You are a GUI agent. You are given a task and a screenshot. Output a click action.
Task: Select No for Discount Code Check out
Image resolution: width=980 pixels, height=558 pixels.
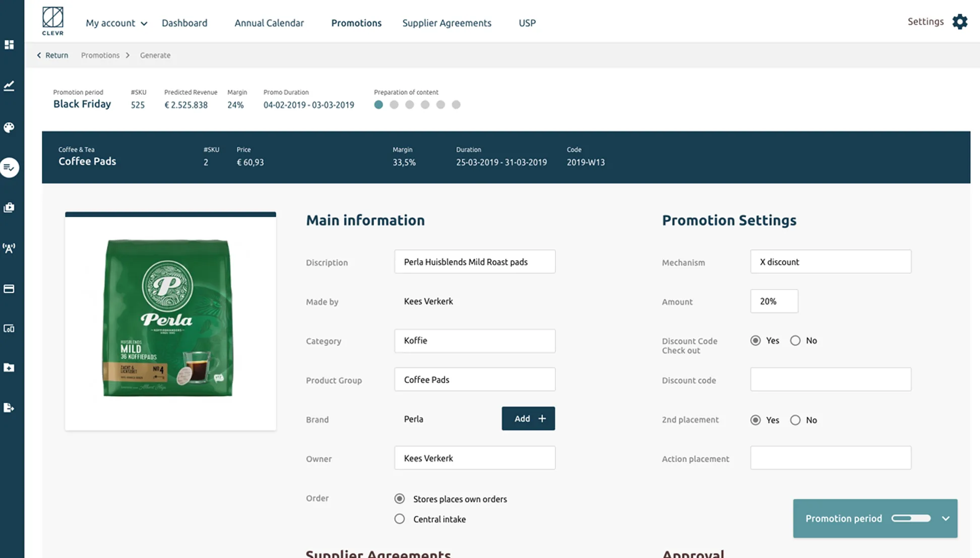(795, 341)
